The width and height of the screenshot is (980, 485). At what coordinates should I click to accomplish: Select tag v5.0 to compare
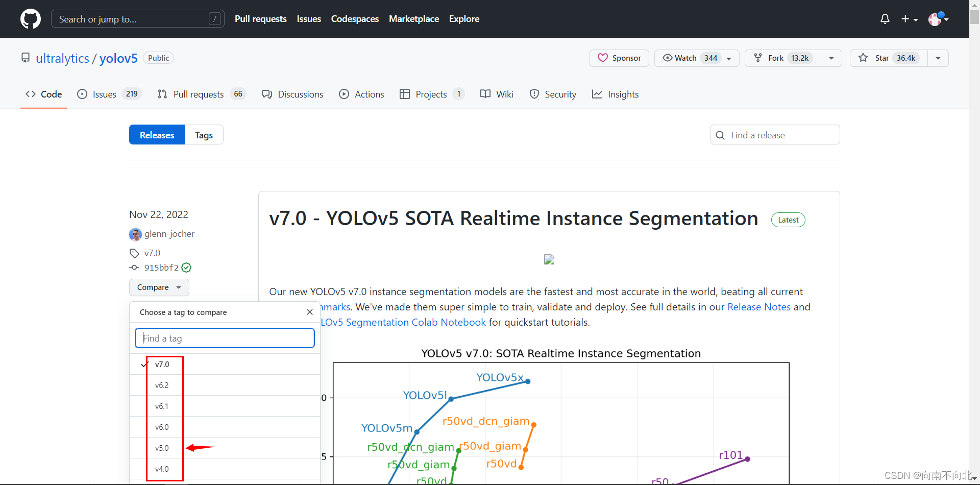[225, 448]
